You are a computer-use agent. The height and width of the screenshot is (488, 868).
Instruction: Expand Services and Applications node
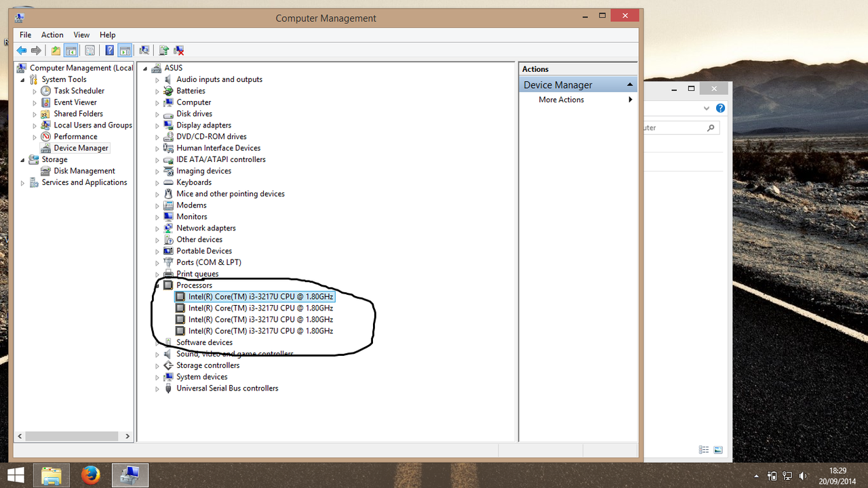tap(22, 183)
